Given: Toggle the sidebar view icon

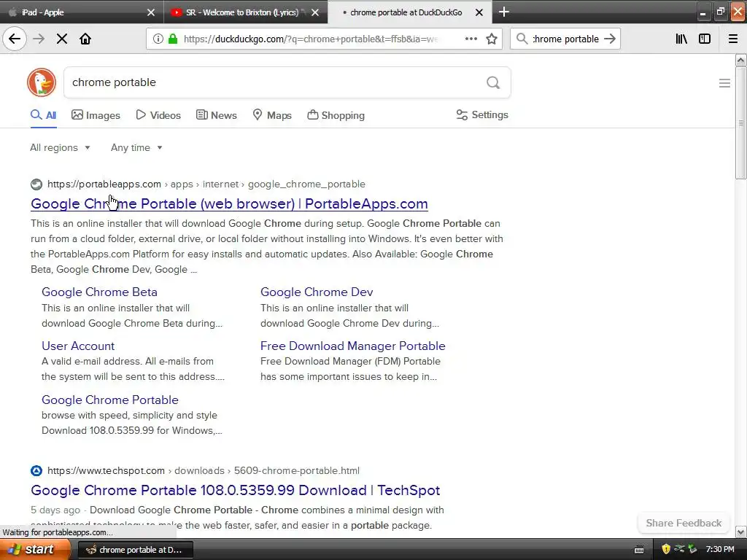Looking at the screenshot, I should pyautogui.click(x=705, y=39).
